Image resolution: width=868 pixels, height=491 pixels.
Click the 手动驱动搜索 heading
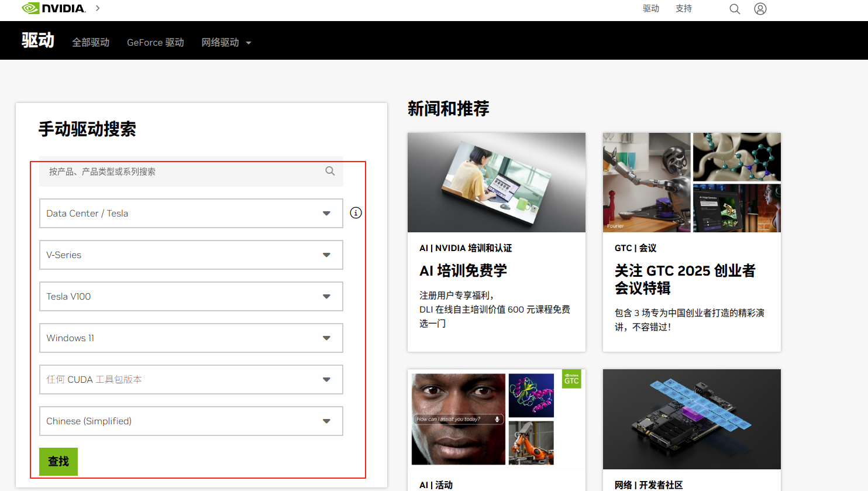(x=87, y=129)
